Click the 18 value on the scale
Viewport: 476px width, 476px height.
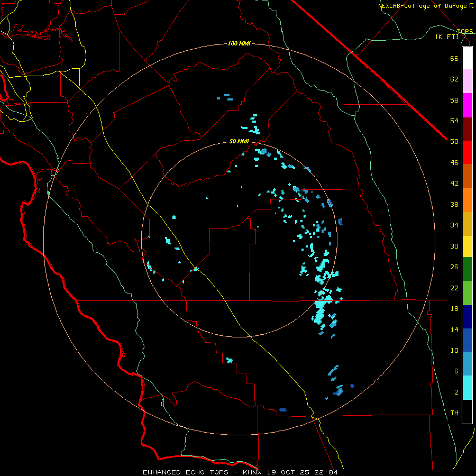[x=454, y=309]
